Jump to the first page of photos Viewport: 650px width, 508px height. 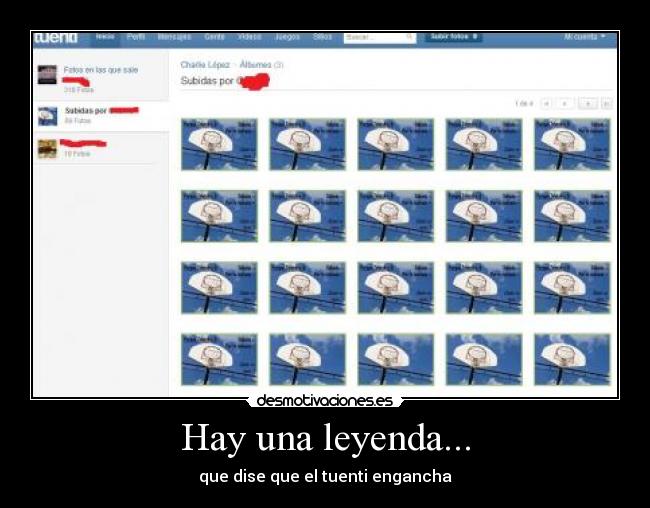coord(546,103)
